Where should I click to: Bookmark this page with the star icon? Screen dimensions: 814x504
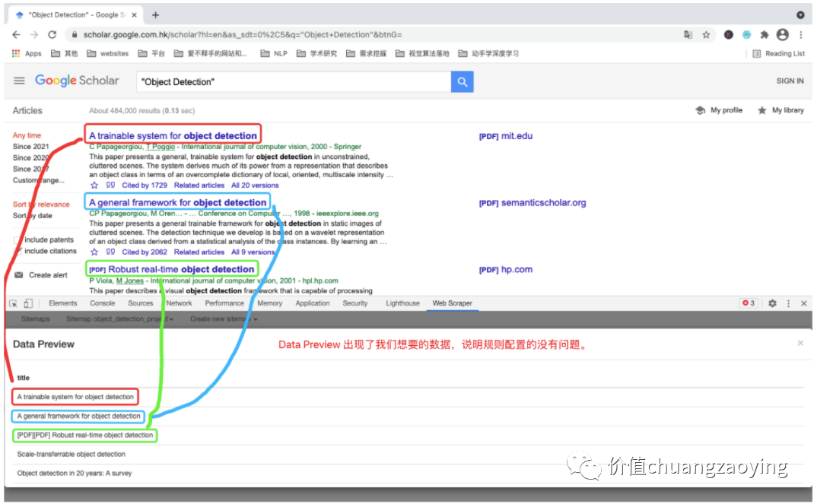[x=706, y=35]
